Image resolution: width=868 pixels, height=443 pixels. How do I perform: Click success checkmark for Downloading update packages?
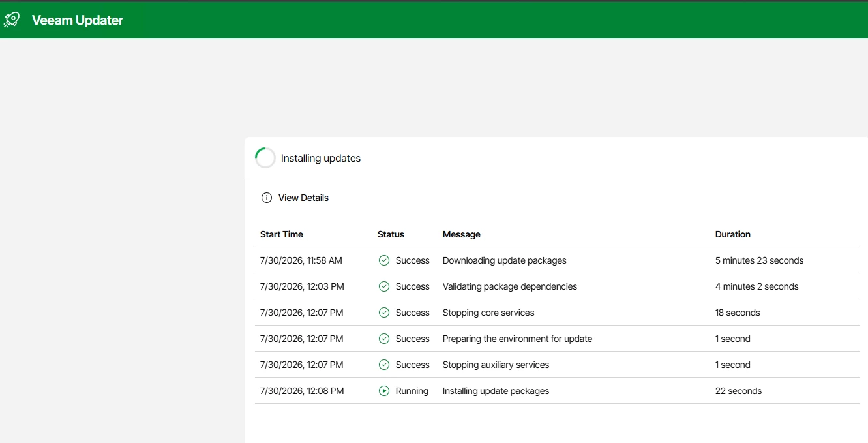[x=384, y=260]
